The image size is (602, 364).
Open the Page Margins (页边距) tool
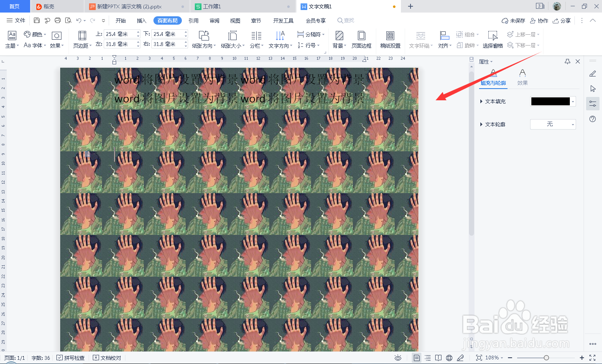tap(82, 40)
